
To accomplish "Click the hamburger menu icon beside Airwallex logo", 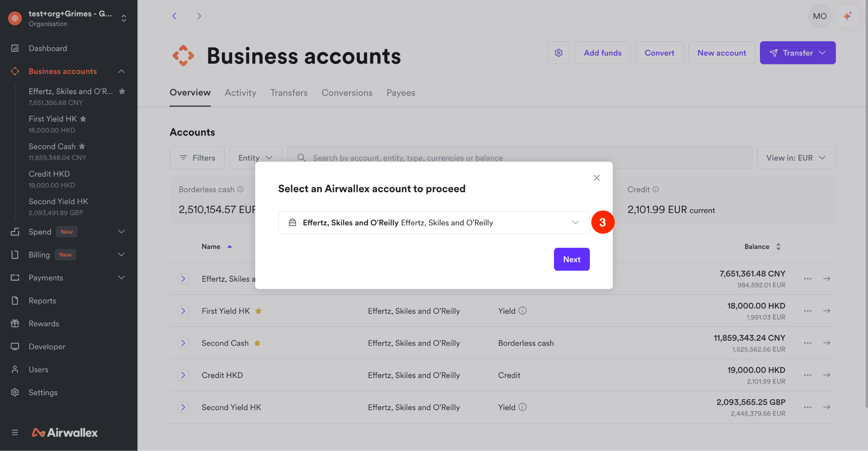I will (15, 432).
